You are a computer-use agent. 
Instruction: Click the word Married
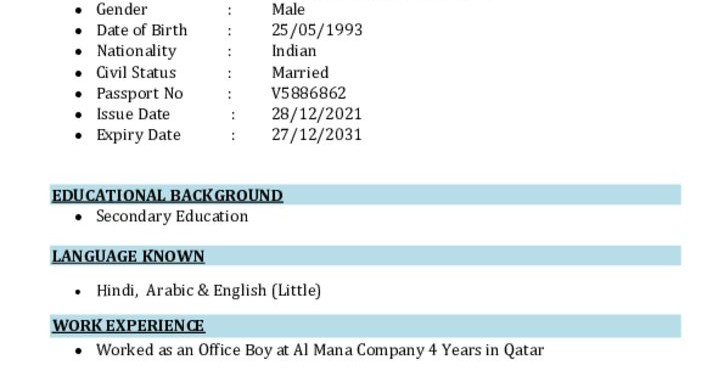click(x=300, y=73)
